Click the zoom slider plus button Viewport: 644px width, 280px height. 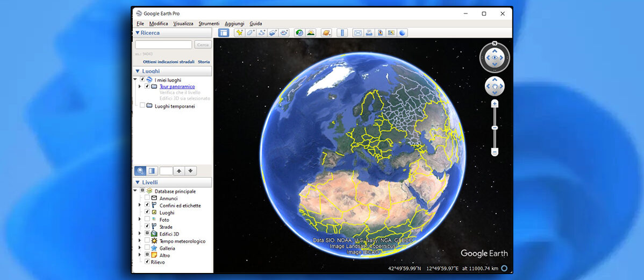(495, 103)
